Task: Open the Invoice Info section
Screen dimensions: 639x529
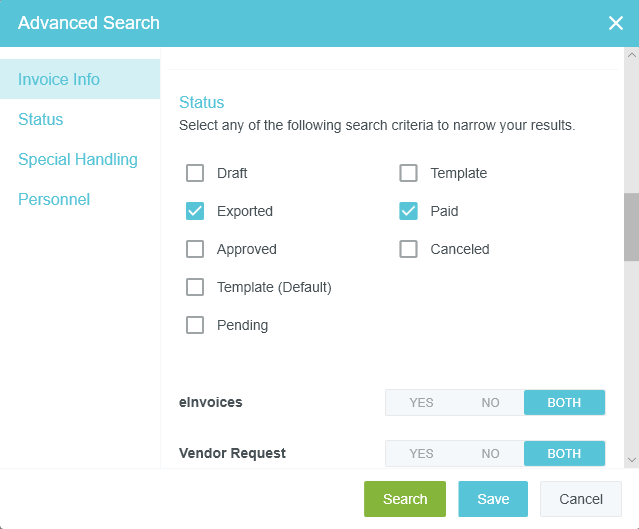Action: (59, 79)
